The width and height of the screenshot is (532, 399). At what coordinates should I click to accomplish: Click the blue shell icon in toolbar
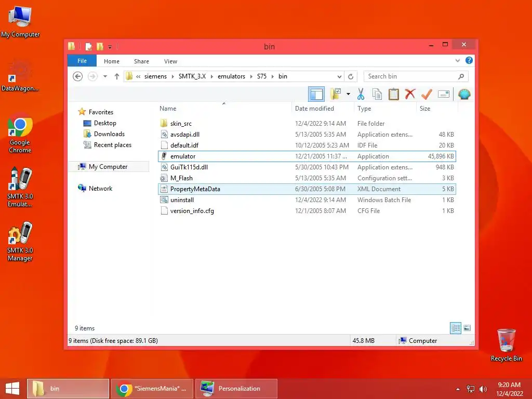464,94
